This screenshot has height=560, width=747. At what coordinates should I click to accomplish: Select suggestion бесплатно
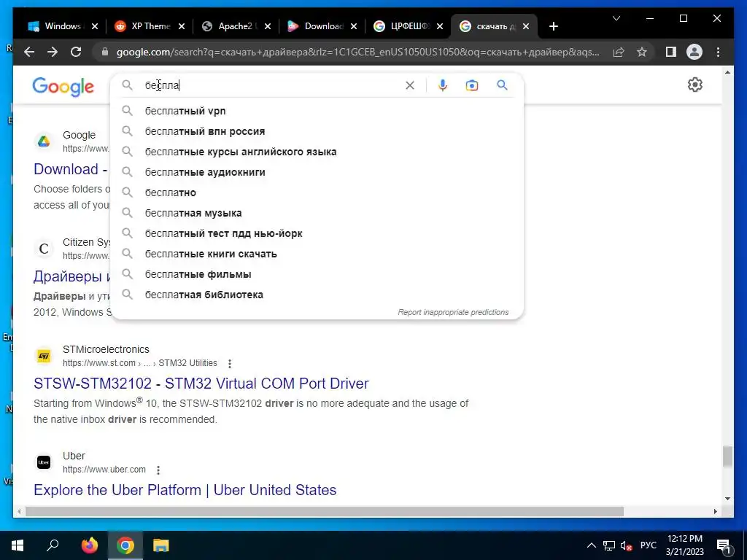[x=317, y=192]
